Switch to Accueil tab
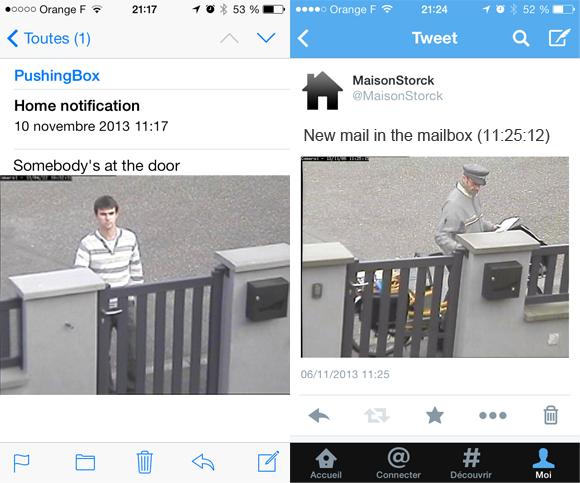This screenshot has height=483, width=580. tap(326, 463)
